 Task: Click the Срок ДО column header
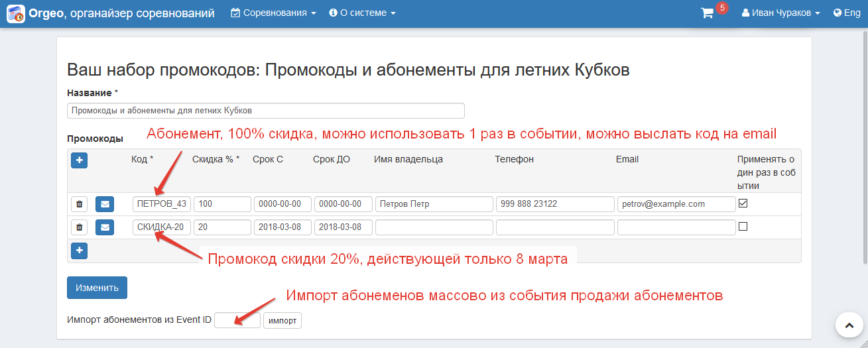point(332,159)
